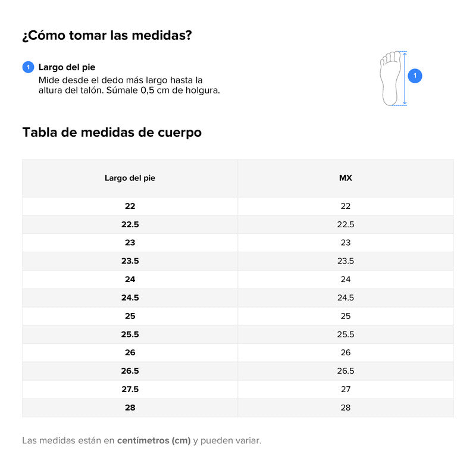Click the foot outline illustration
This screenshot has width=476, height=476.
[x=390, y=78]
